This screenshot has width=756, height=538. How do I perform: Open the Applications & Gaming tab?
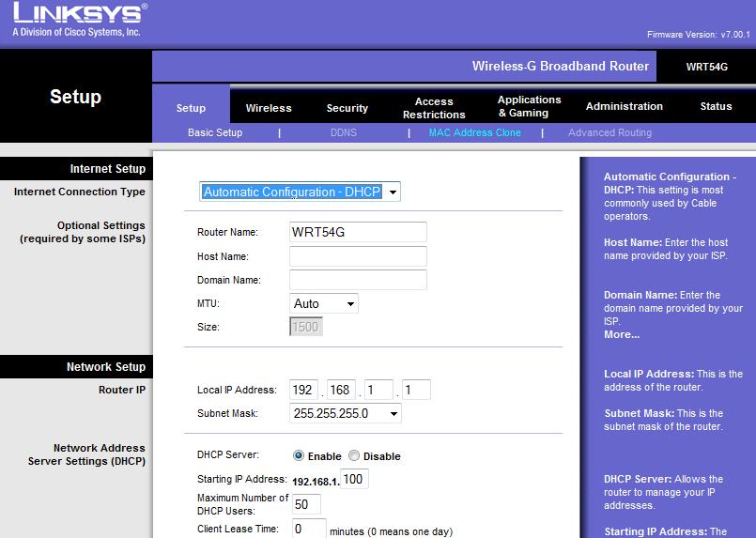(529, 106)
